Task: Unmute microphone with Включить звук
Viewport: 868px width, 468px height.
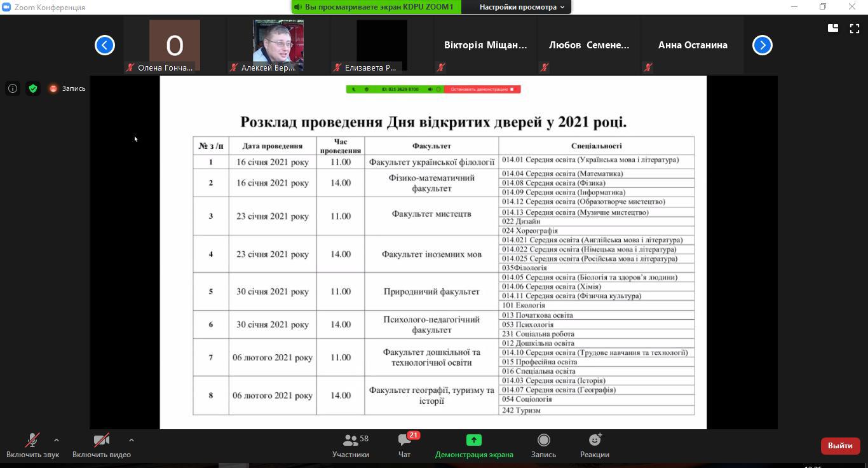Action: (32, 440)
